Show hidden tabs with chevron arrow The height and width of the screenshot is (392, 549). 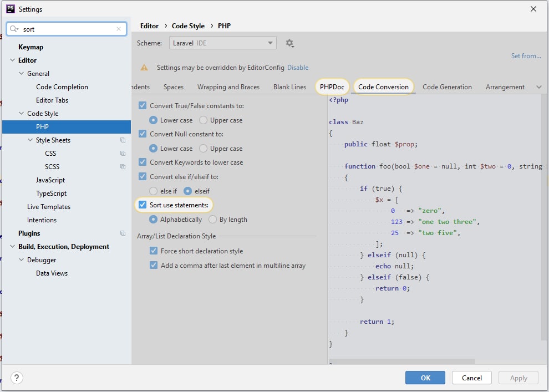coord(538,87)
